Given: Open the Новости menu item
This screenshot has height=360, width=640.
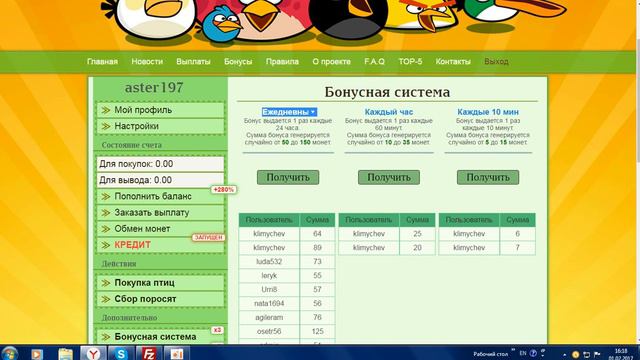Looking at the screenshot, I should [x=147, y=62].
